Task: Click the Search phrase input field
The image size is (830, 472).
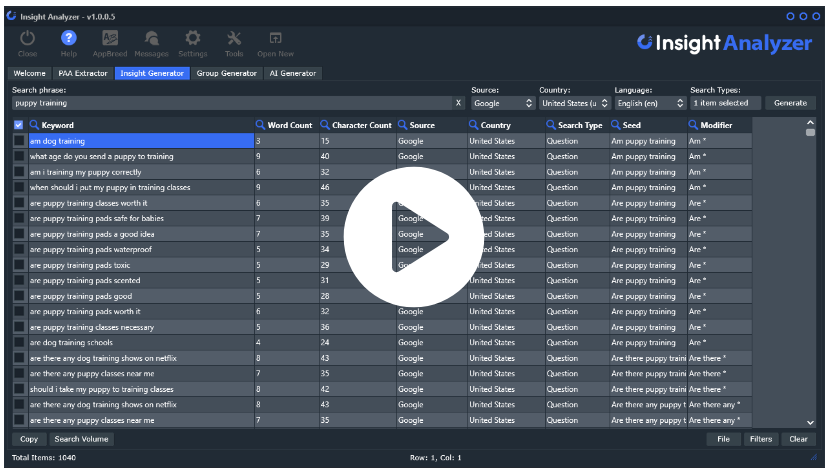Action: point(230,103)
